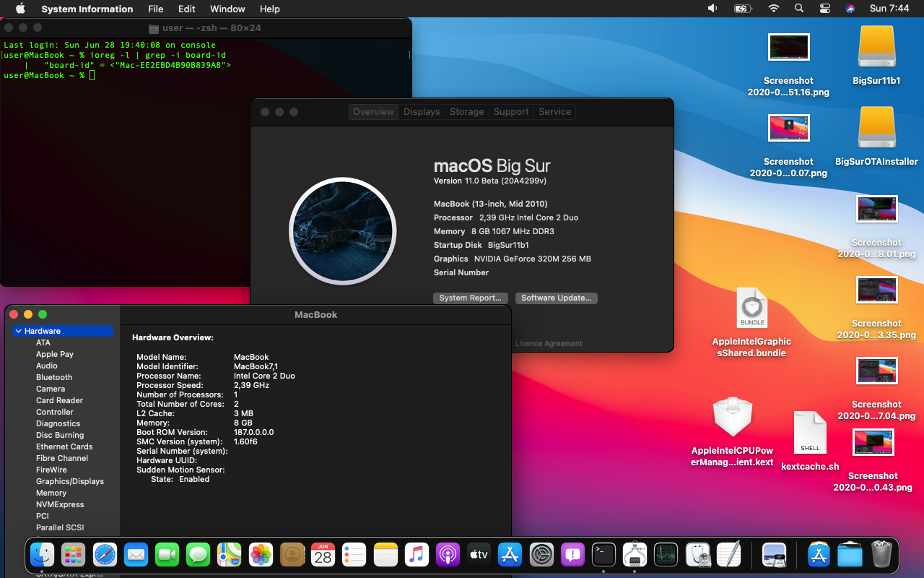The width and height of the screenshot is (924, 578).
Task: Click the System Report… button
Action: (471, 298)
